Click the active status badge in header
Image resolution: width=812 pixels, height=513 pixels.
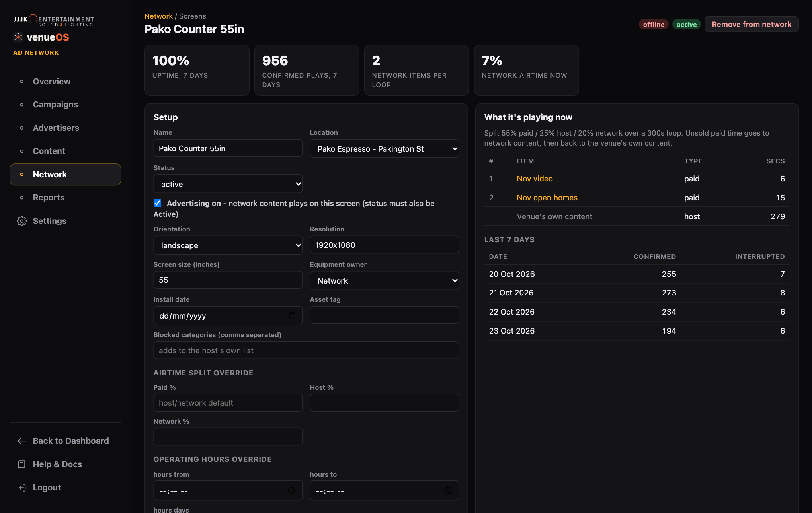(x=687, y=25)
